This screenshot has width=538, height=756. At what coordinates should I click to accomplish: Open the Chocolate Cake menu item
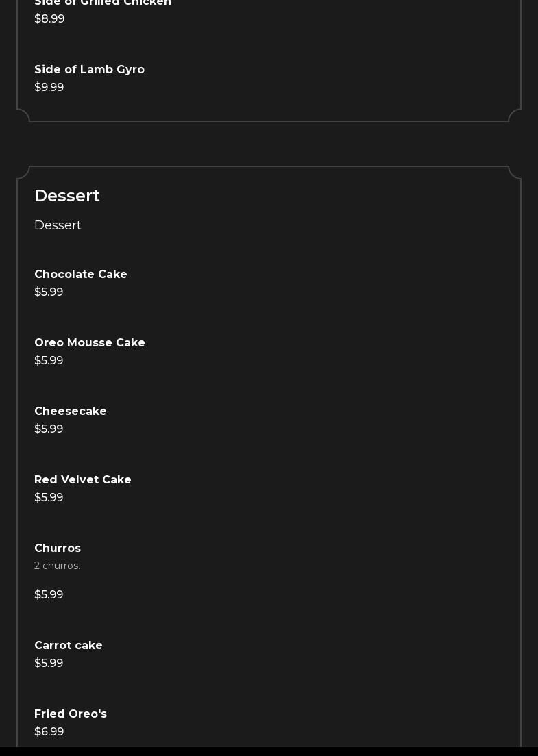[x=81, y=275]
